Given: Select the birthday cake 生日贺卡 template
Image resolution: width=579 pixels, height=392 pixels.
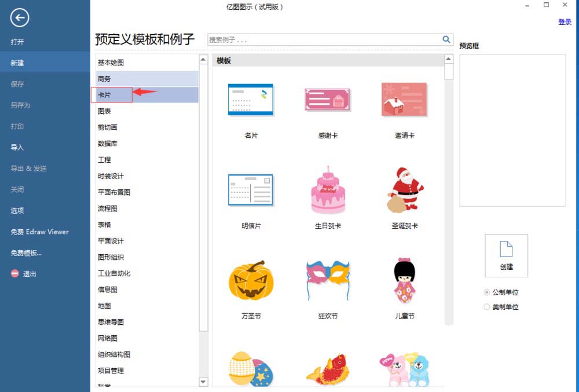Looking at the screenshot, I should (x=328, y=189).
